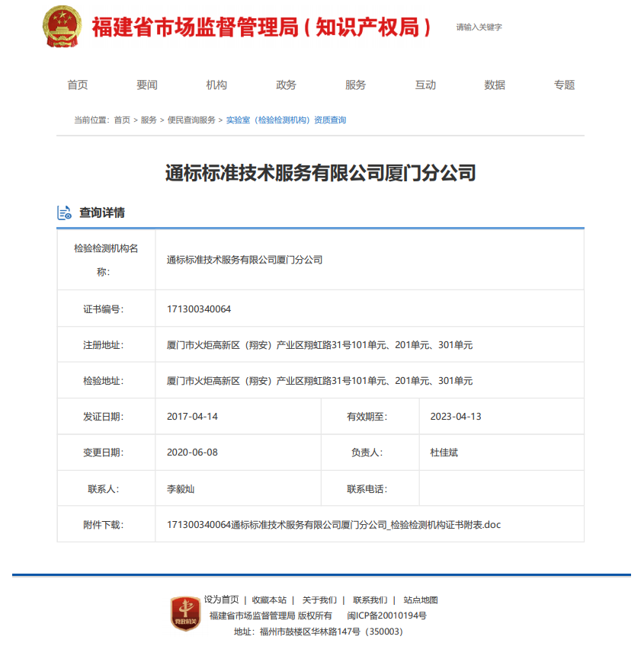Image resolution: width=644 pixels, height=662 pixels.
Task: Open the 互动 navigation menu
Action: (x=425, y=85)
